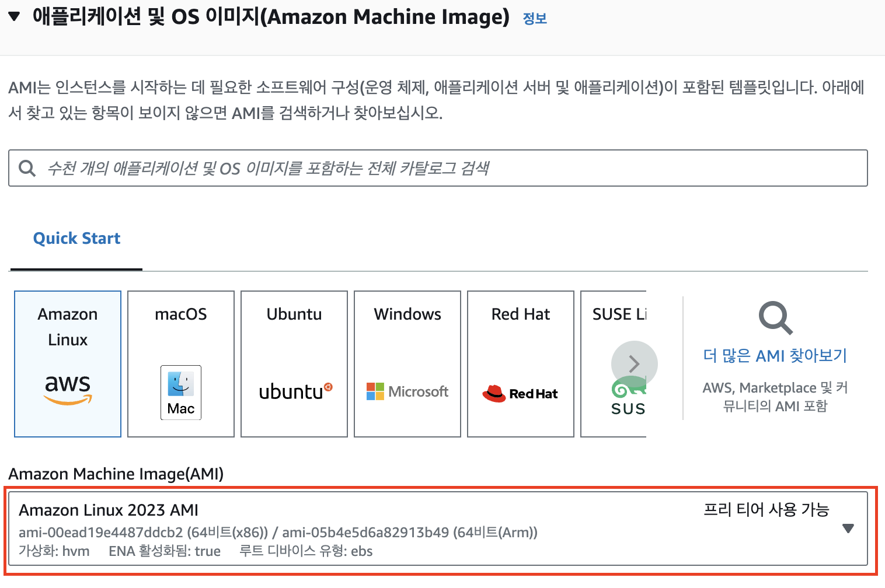Choose the Ubuntu AMI card
Screen dimensions: 885x588
tap(294, 364)
